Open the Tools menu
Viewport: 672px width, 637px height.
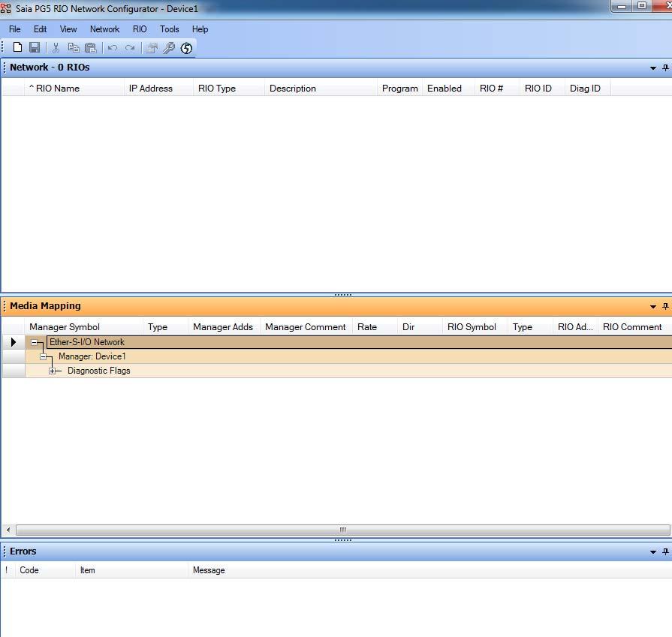click(169, 29)
